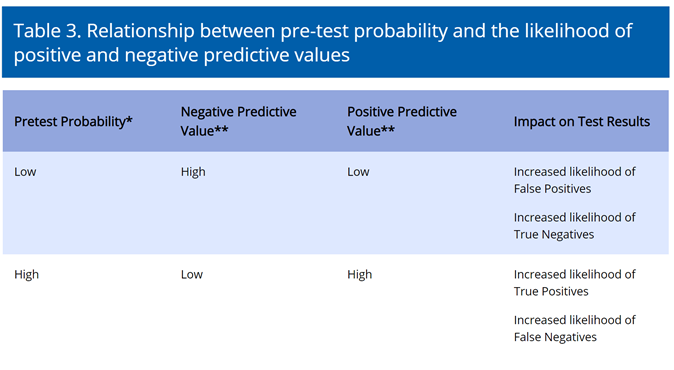Click "Increased likelihood of" above True Negatives
The width and height of the screenshot is (674, 370).
tap(574, 217)
